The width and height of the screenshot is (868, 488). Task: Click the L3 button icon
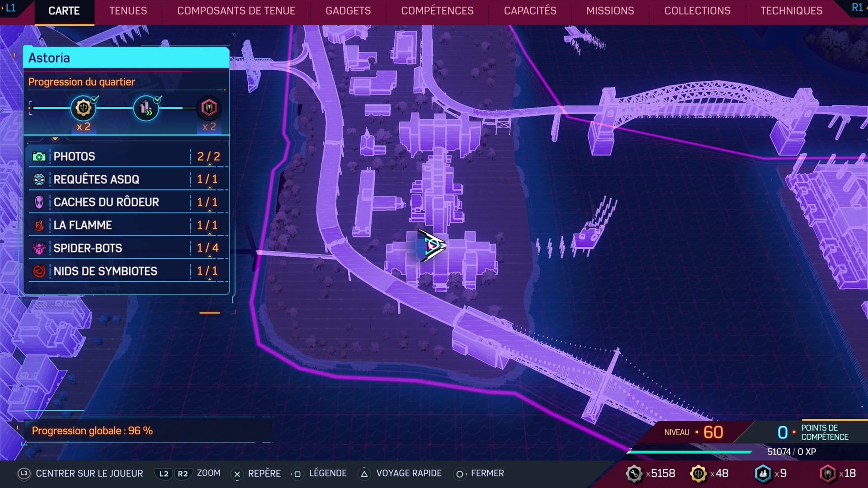24,474
